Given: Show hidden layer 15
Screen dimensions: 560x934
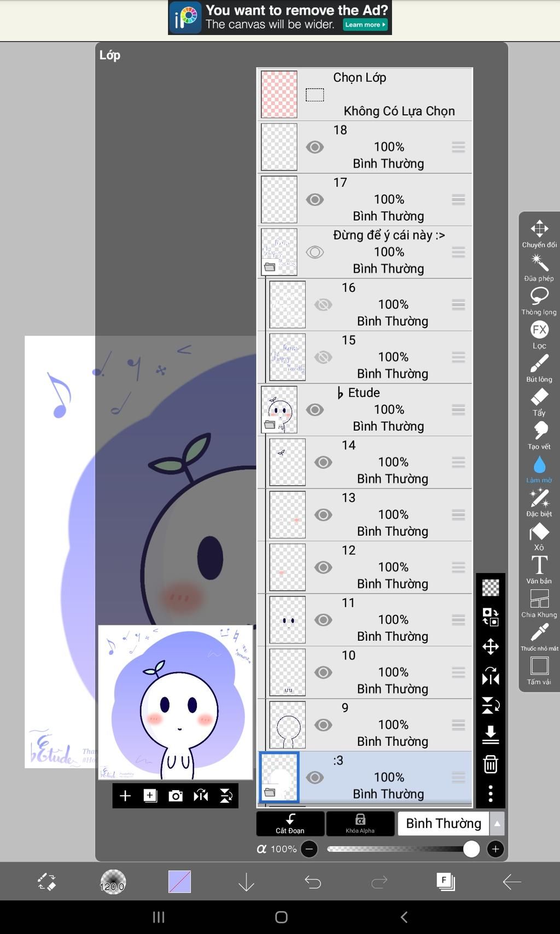Looking at the screenshot, I should coord(323,357).
